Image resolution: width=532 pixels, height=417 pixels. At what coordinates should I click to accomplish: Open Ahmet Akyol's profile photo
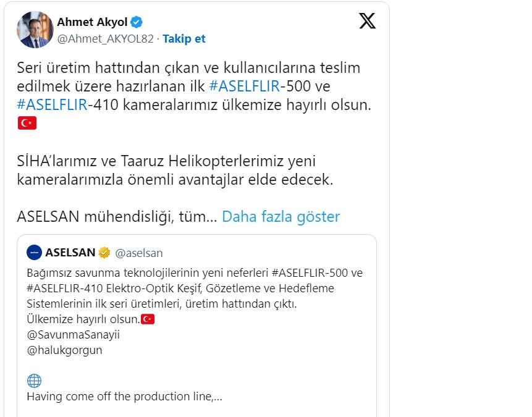click(x=36, y=30)
